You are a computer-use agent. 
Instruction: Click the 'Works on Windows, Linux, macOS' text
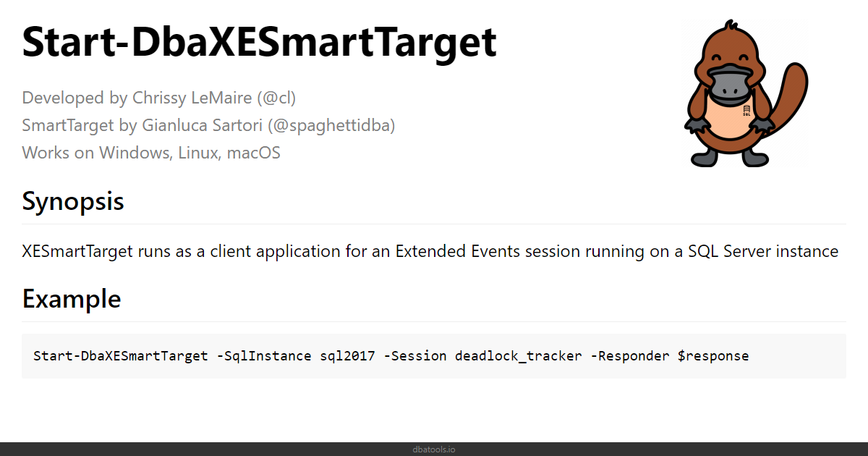(x=151, y=153)
